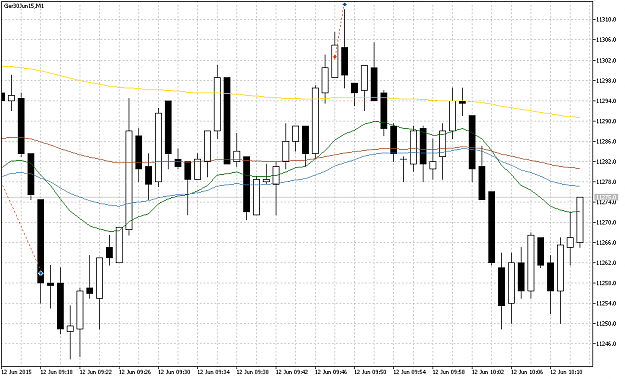Click the 11270.0 price axis label
625x379 pixels.
[x=606, y=222]
